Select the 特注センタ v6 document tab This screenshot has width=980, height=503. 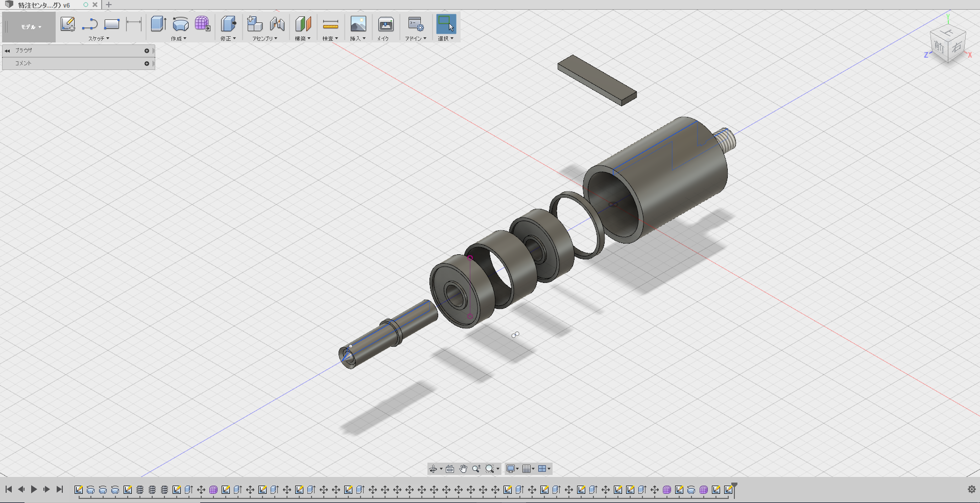(43, 5)
